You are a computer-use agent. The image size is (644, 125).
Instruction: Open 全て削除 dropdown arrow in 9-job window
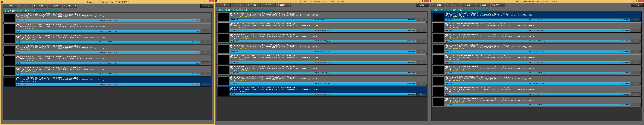504,5
